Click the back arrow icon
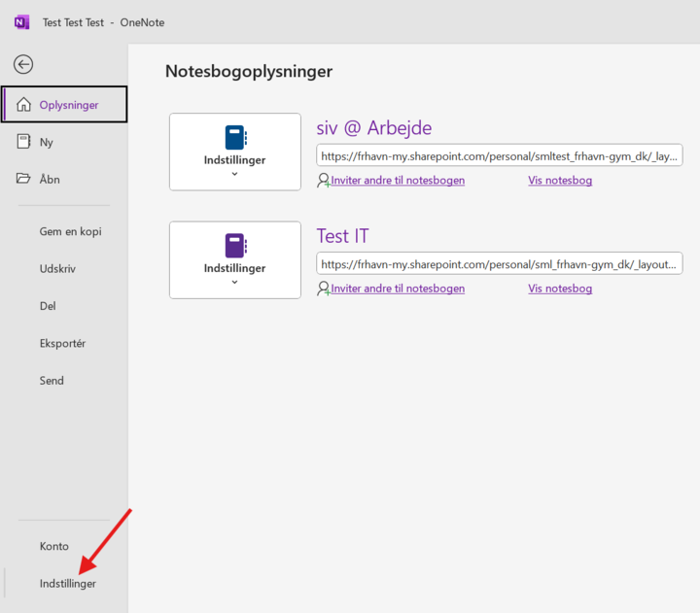 (x=23, y=64)
